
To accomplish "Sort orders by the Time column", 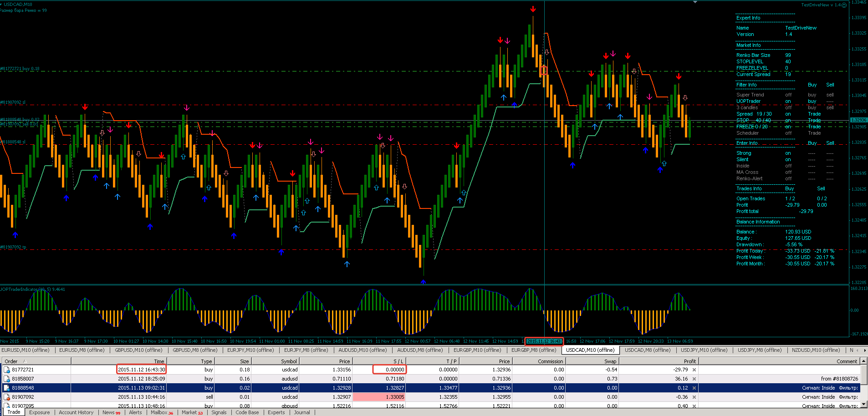I will pyautogui.click(x=118, y=361).
